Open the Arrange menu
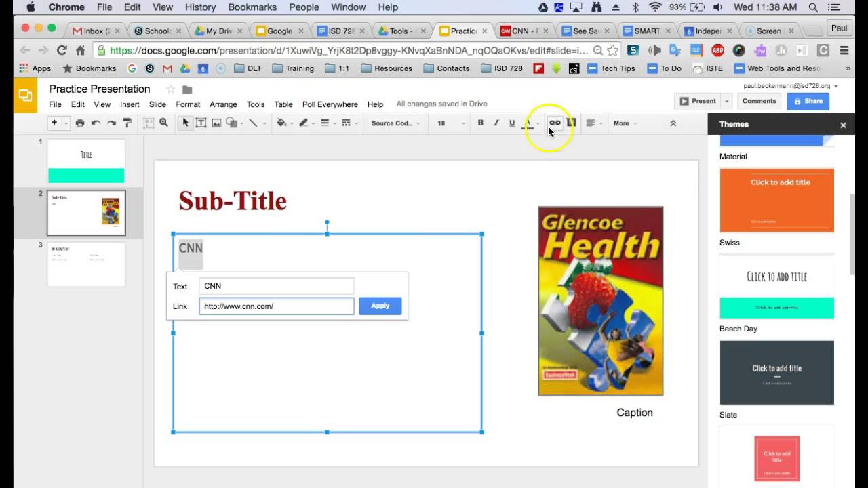This screenshot has height=488, width=868. [223, 104]
